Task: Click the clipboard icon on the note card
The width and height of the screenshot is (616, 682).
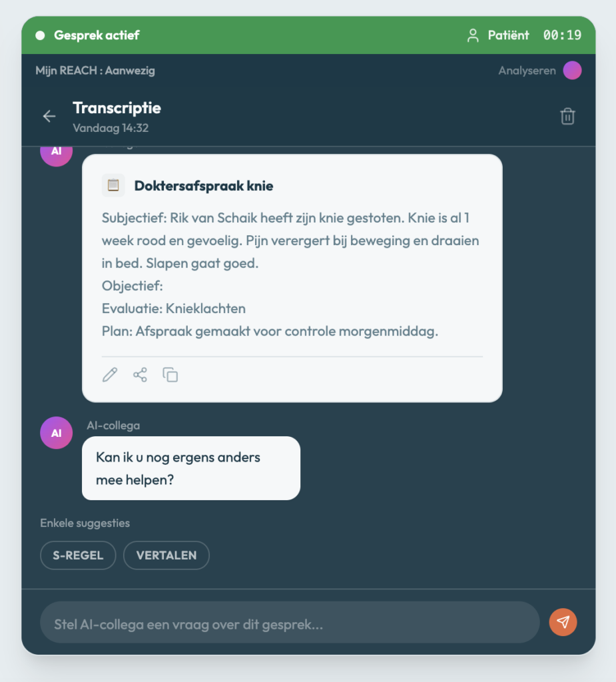Action: 113,185
